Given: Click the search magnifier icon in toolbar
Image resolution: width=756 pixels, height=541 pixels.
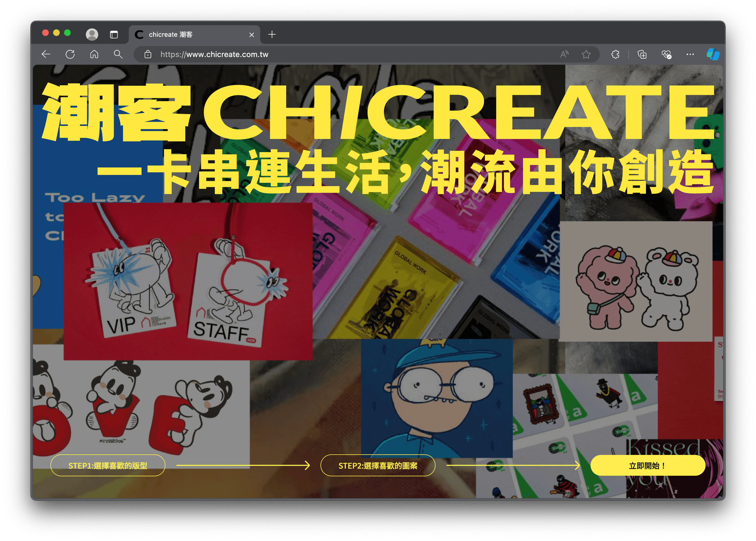Looking at the screenshot, I should (118, 54).
